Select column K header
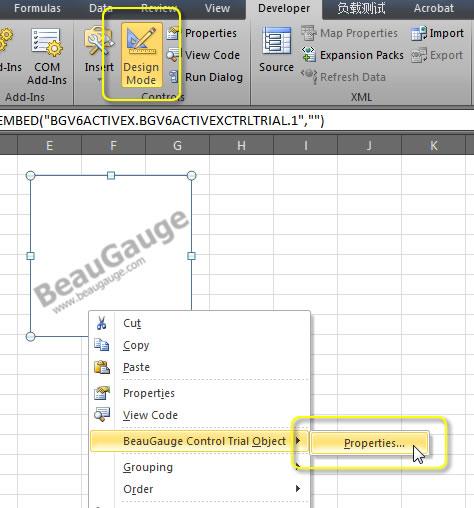This screenshot has height=508, width=474. (433, 146)
